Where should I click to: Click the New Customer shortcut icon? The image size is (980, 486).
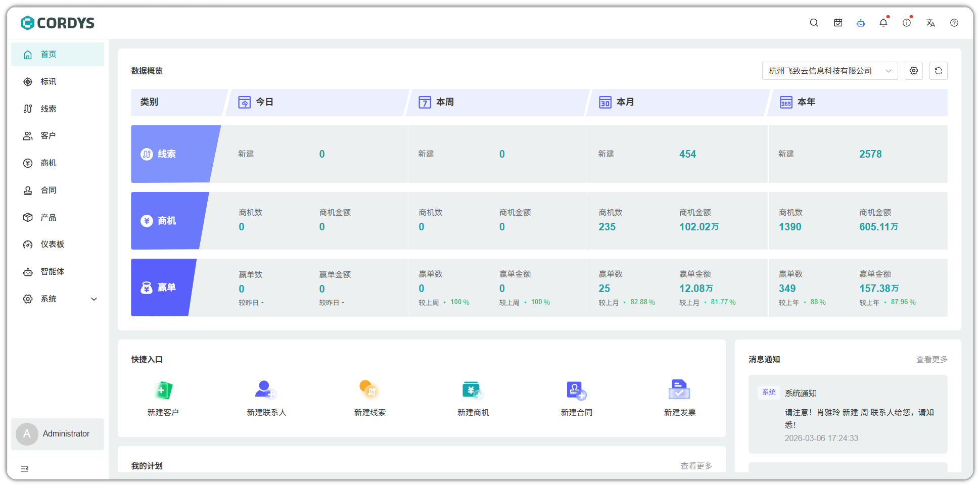point(163,391)
